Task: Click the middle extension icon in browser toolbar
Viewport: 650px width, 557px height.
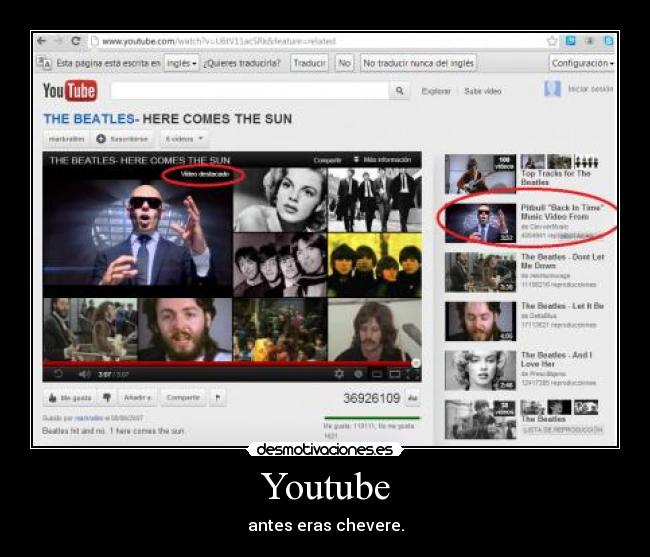Action: 589,41
